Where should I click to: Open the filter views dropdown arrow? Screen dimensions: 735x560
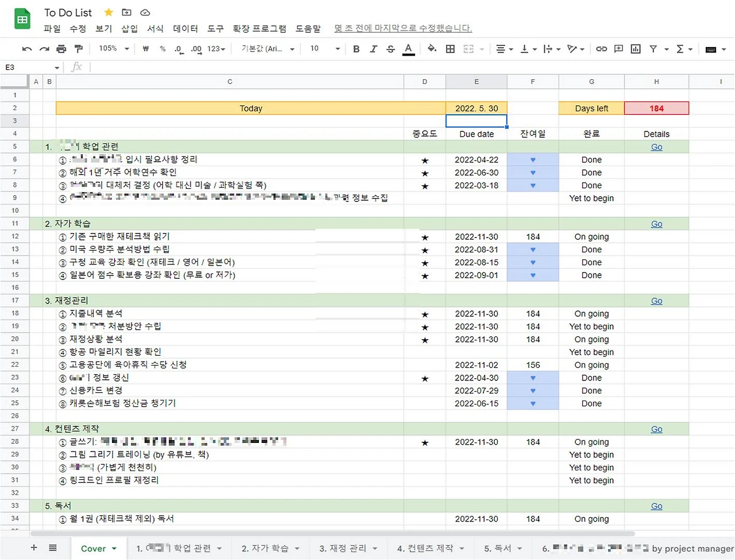pos(667,49)
